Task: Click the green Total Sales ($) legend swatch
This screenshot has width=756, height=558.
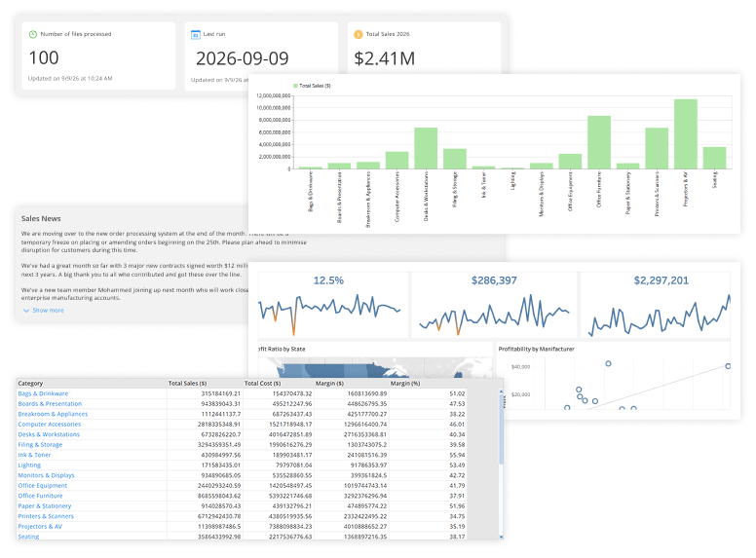Action: (x=295, y=86)
